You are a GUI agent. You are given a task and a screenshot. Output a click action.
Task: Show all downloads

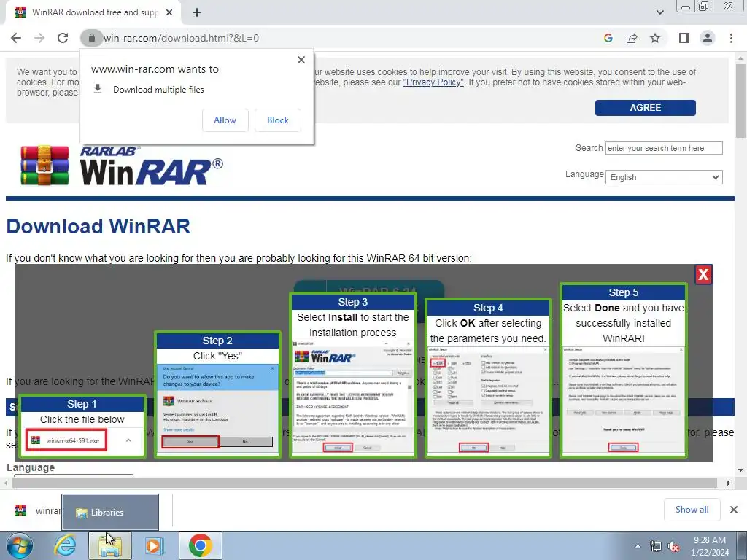tap(692, 510)
